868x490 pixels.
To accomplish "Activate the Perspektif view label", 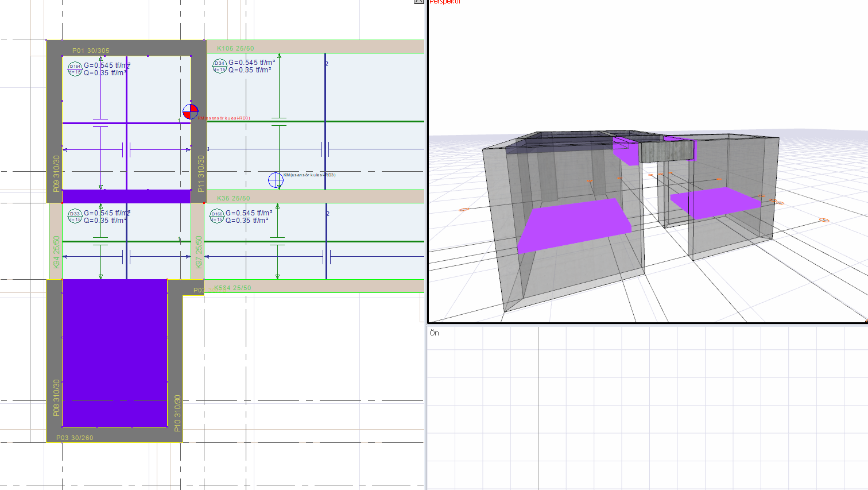I will [x=445, y=2].
